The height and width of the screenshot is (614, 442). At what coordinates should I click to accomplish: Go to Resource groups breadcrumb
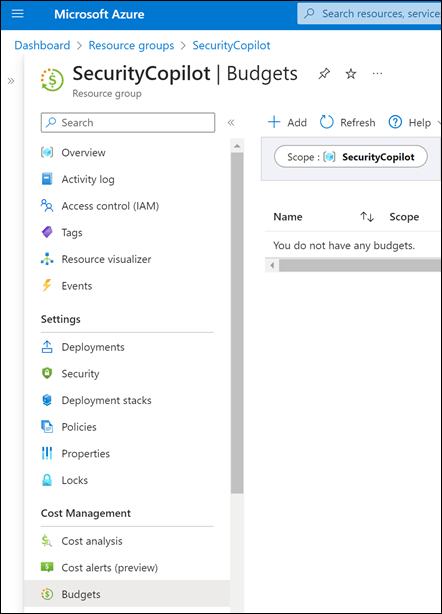(131, 45)
